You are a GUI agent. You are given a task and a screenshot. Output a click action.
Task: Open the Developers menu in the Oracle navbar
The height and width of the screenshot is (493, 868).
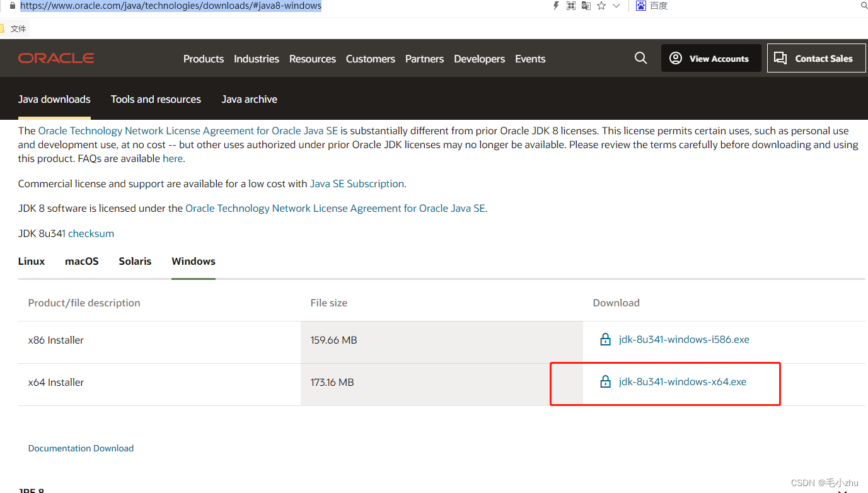479,59
